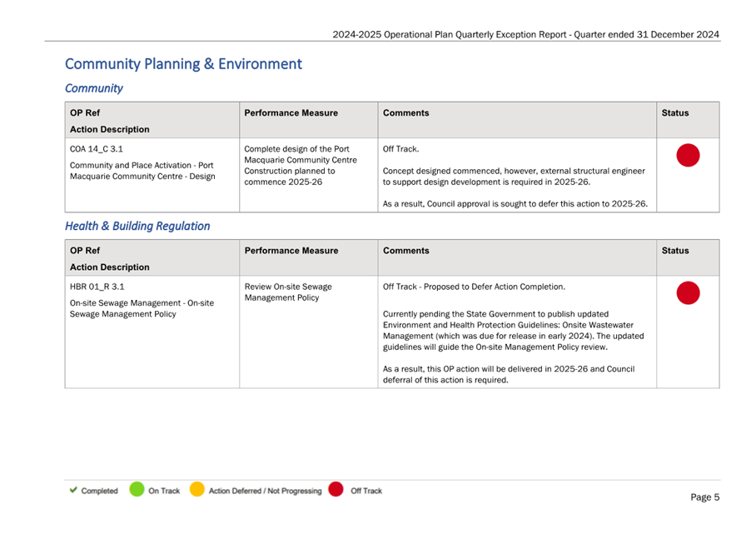Screen dimensions: 756x534
Task: Click the 'Concept designed commenced' comment paragraph
Action: point(514,177)
